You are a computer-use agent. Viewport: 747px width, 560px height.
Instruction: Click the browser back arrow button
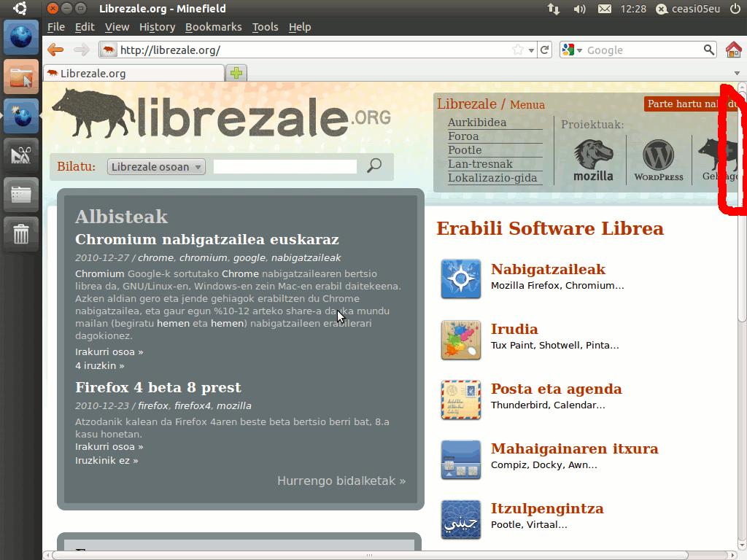[x=55, y=50]
